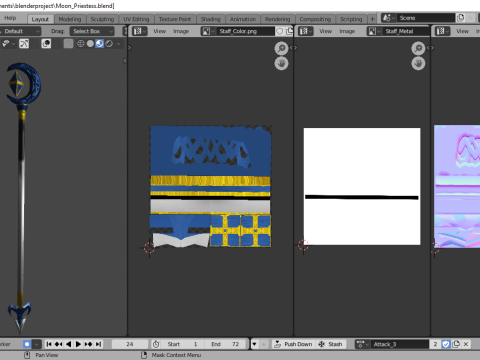The height and width of the screenshot is (360, 480).
Task: Open the Help menu
Action: (10, 18)
